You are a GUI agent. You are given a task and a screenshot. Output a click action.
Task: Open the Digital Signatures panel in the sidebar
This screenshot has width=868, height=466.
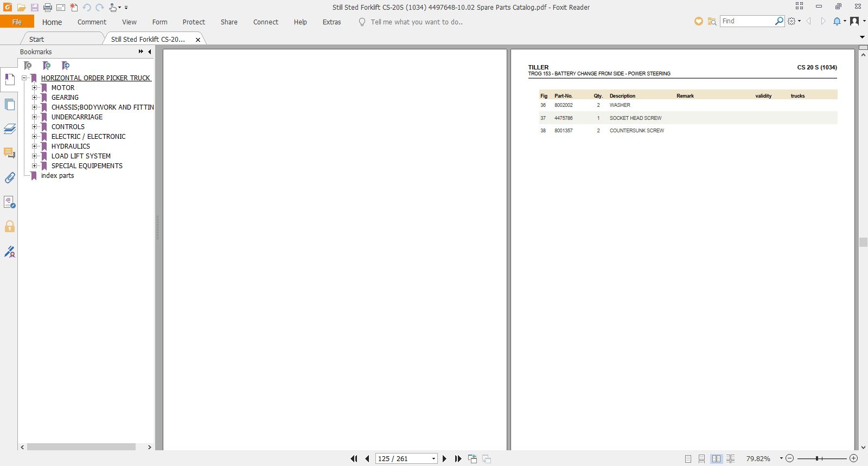(x=10, y=251)
